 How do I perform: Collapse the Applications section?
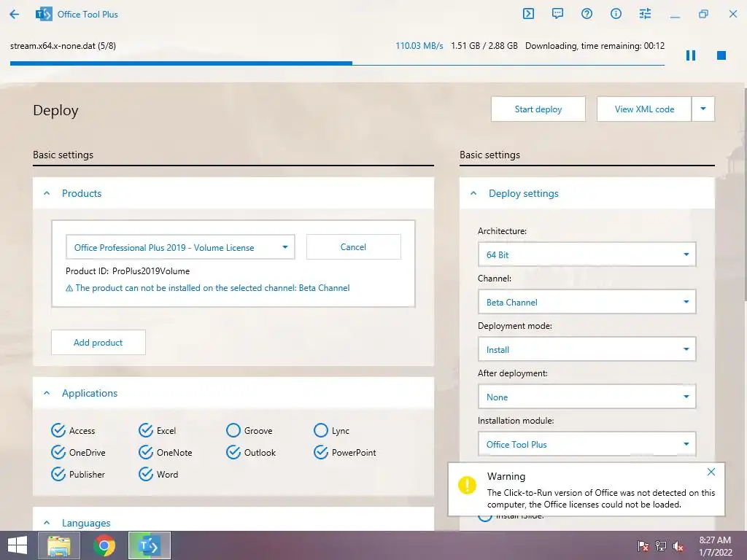point(47,393)
